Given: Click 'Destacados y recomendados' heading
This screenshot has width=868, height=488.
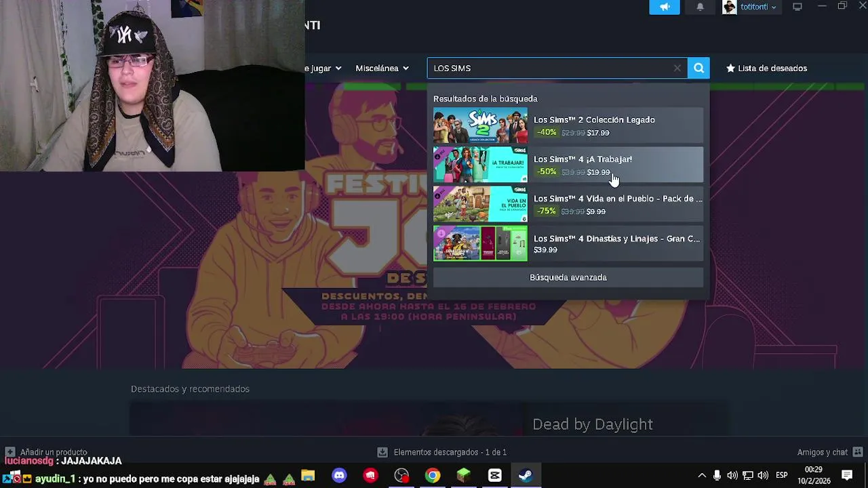Looking at the screenshot, I should click(x=190, y=389).
